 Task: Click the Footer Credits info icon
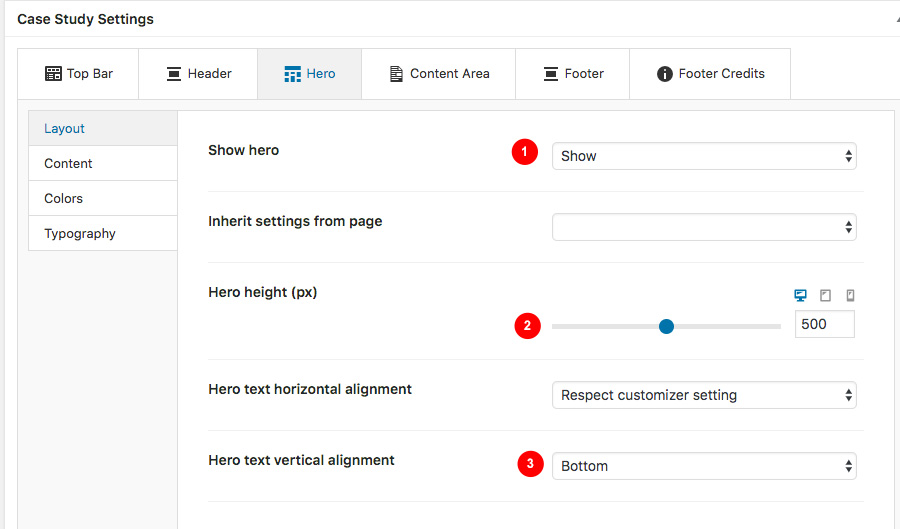pyautogui.click(x=665, y=74)
